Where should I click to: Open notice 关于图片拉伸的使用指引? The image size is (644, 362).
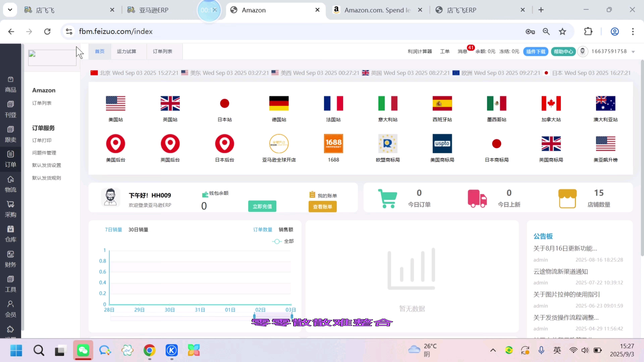click(x=567, y=294)
